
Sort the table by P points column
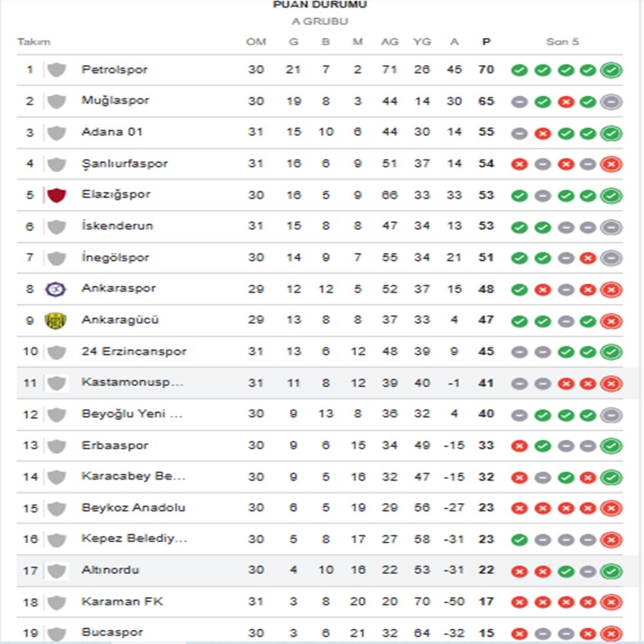pyautogui.click(x=486, y=42)
